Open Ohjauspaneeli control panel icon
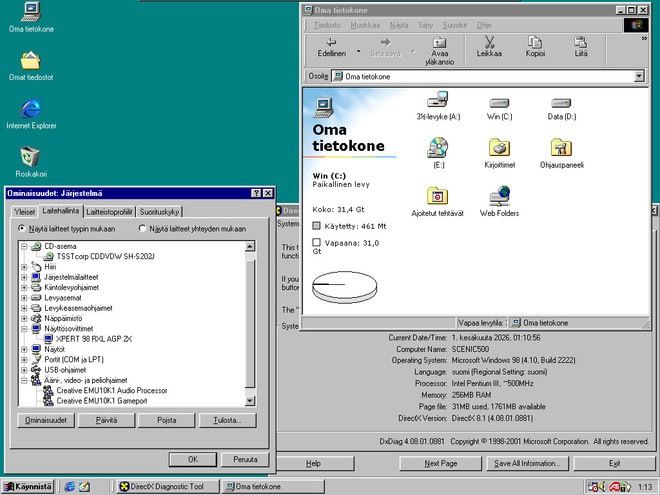660x495 pixels. point(561,153)
